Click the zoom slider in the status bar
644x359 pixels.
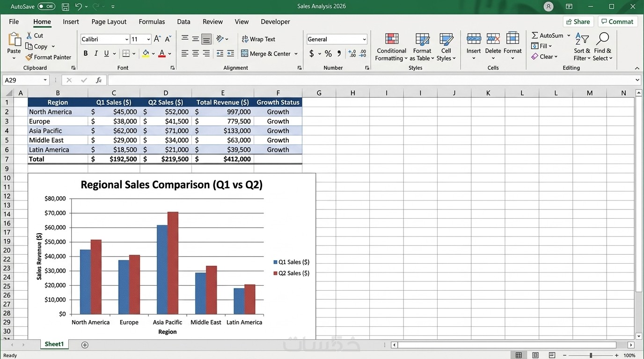click(x=591, y=356)
